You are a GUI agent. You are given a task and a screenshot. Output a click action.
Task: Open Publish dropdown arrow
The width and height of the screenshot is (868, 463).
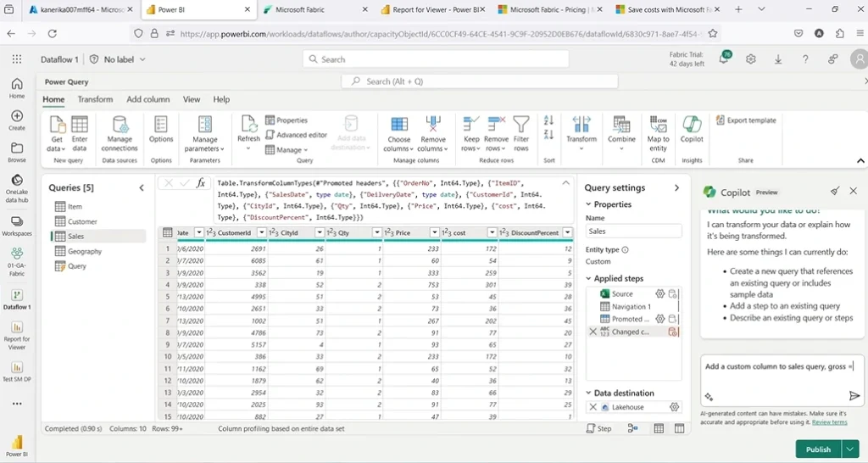[x=849, y=449]
